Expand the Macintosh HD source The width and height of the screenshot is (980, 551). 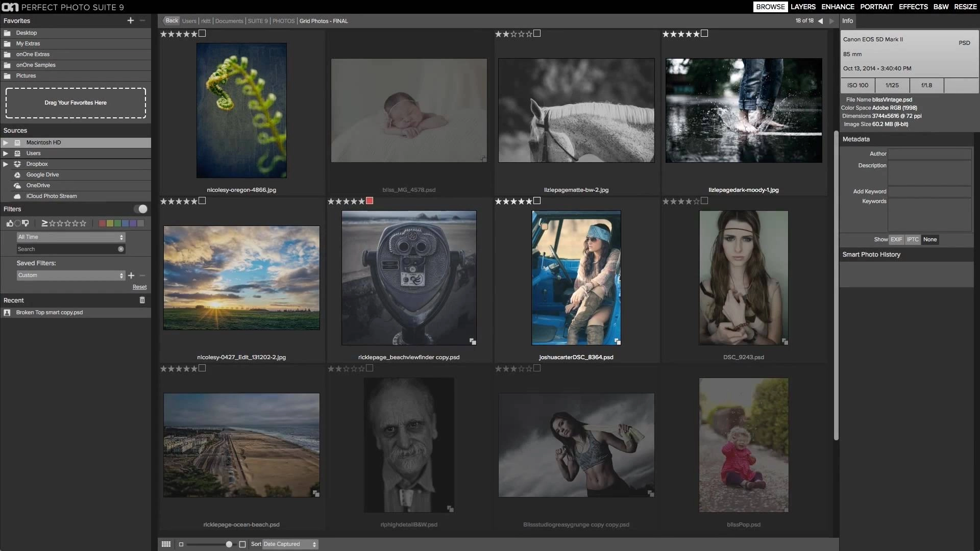tap(6, 142)
